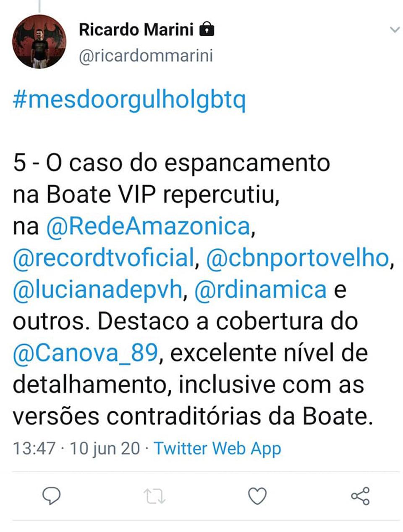Viewport: 403px width, 532px height.
Task: Open the #mesdoorgulholgbtq hashtag
Action: pyautogui.click(x=129, y=100)
